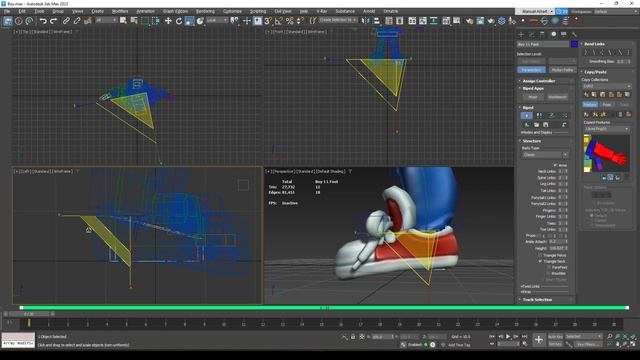Open the Create tab plus icon in command panel
The image size is (640, 360).
[x=521, y=34]
